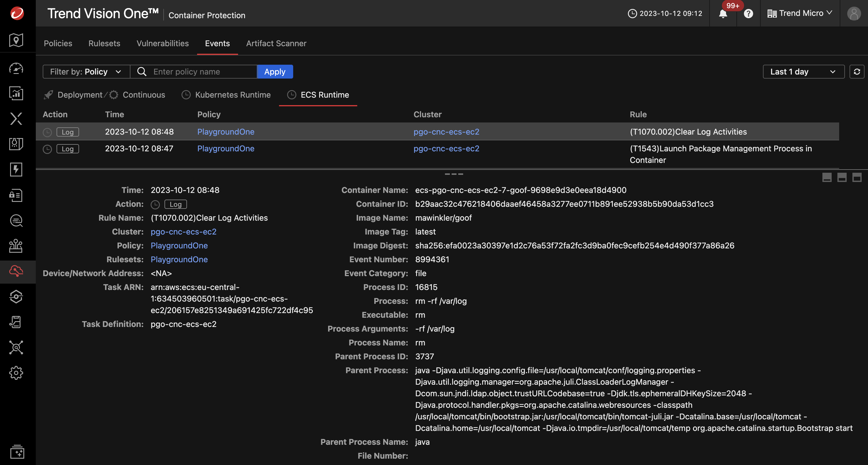Open the document scroll sidebar icon
The height and width of the screenshot is (465, 868).
pyautogui.click(x=16, y=322)
